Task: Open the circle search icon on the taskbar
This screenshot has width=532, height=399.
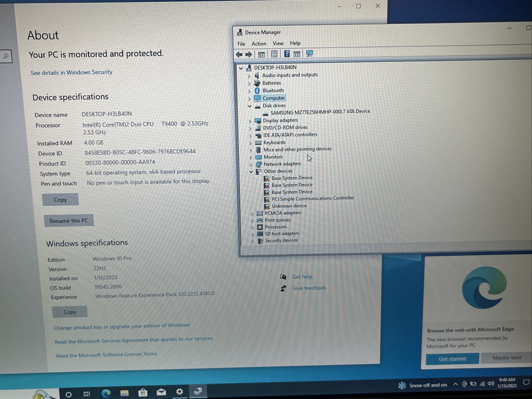Action: click(x=68, y=394)
